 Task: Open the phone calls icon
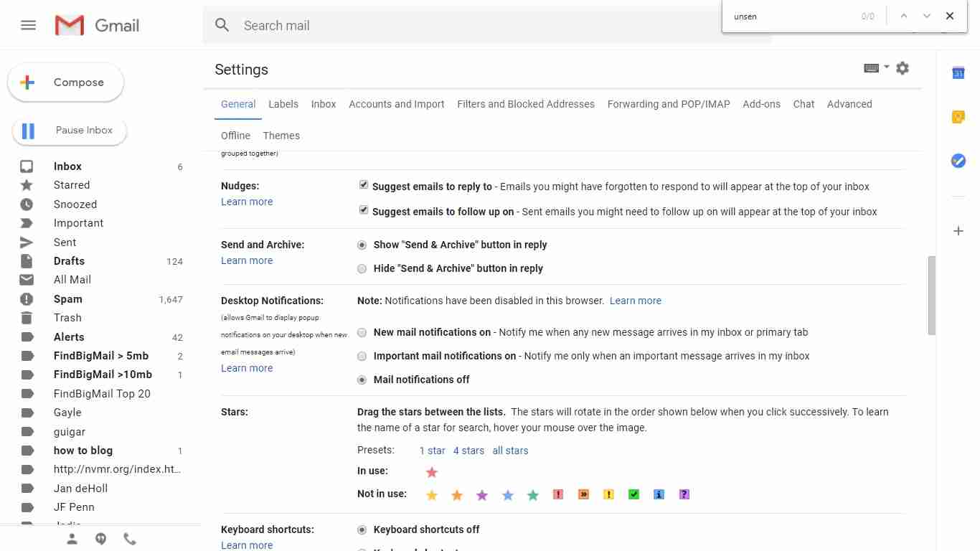(x=130, y=539)
